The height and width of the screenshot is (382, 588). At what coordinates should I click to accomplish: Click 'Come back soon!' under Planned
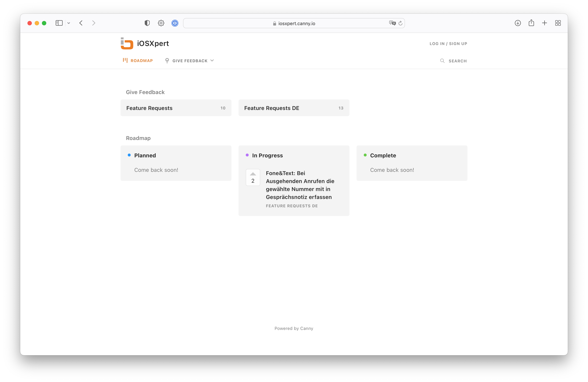coord(156,170)
